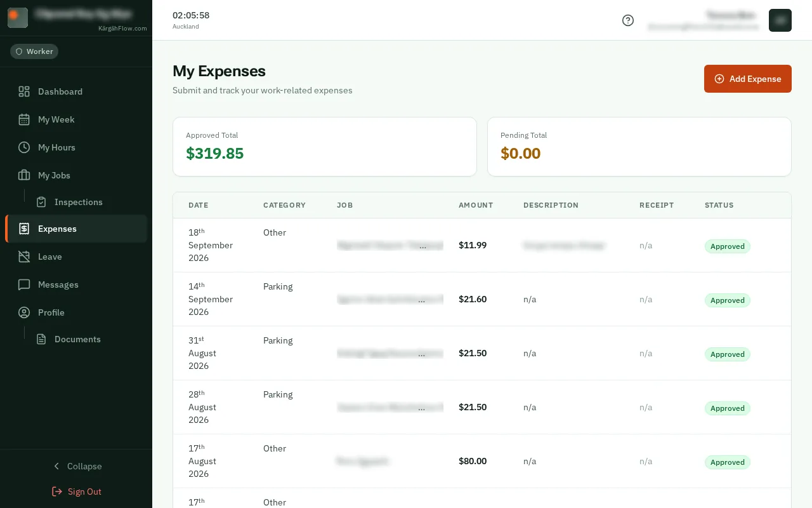The image size is (812, 508).
Task: Select Inspections under My Jobs
Action: (88, 202)
